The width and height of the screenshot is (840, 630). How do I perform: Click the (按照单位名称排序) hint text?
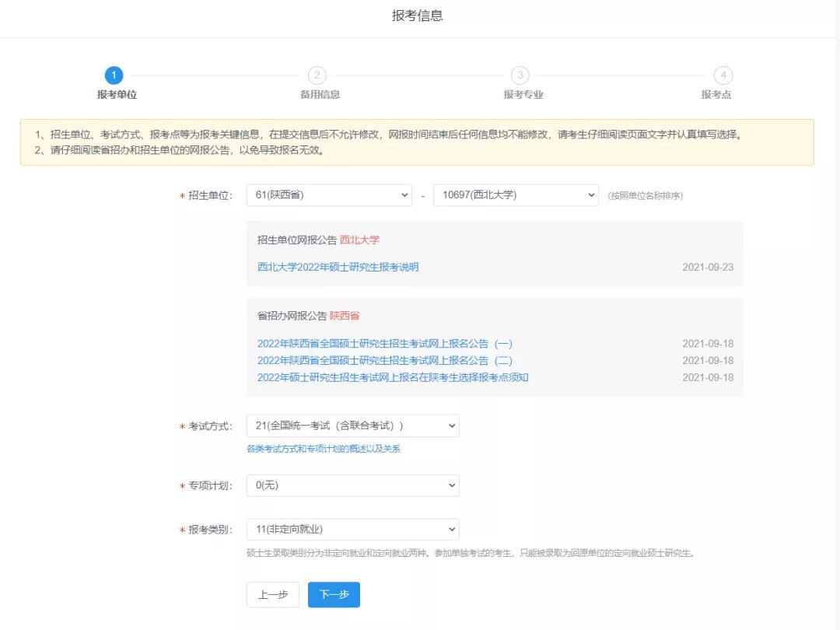[x=646, y=195]
